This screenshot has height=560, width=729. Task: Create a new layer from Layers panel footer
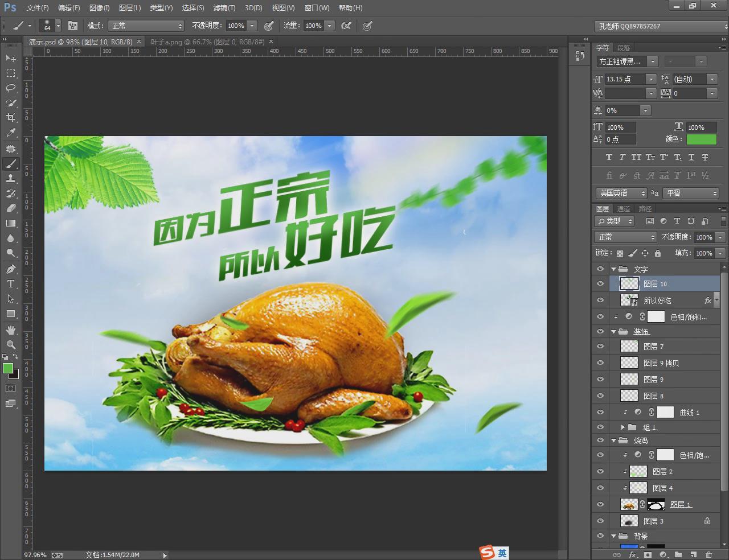[693, 554]
